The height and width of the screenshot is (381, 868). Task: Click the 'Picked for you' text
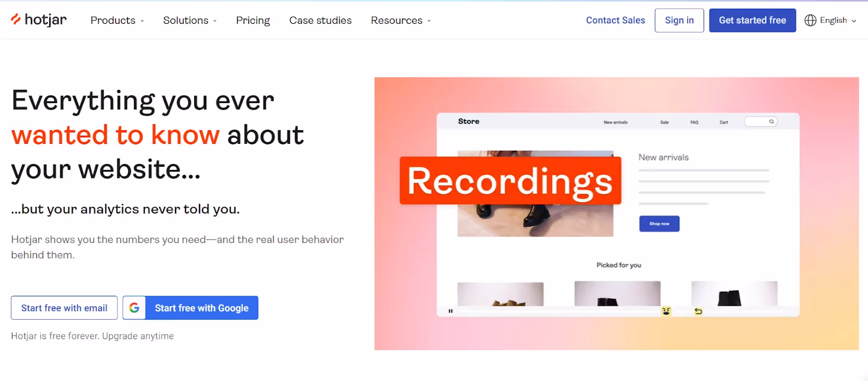coord(619,265)
